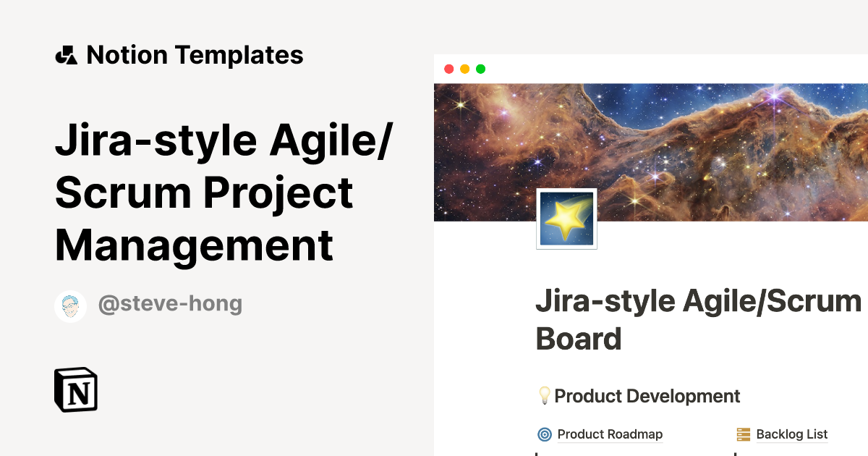This screenshot has height=456, width=868.
Task: Click the Backlog List database icon
Action: pyautogui.click(x=743, y=434)
